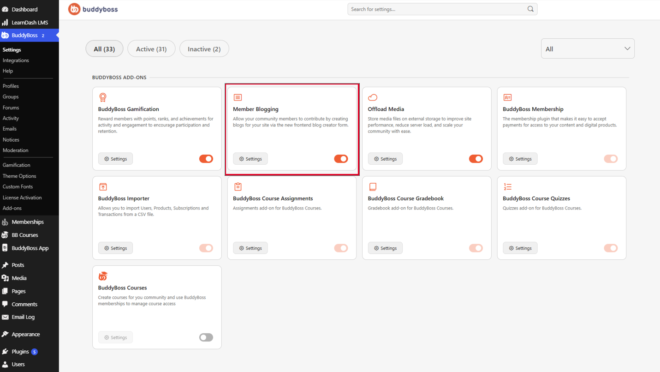Click the BuddyBoss Courses card title

tap(122, 288)
